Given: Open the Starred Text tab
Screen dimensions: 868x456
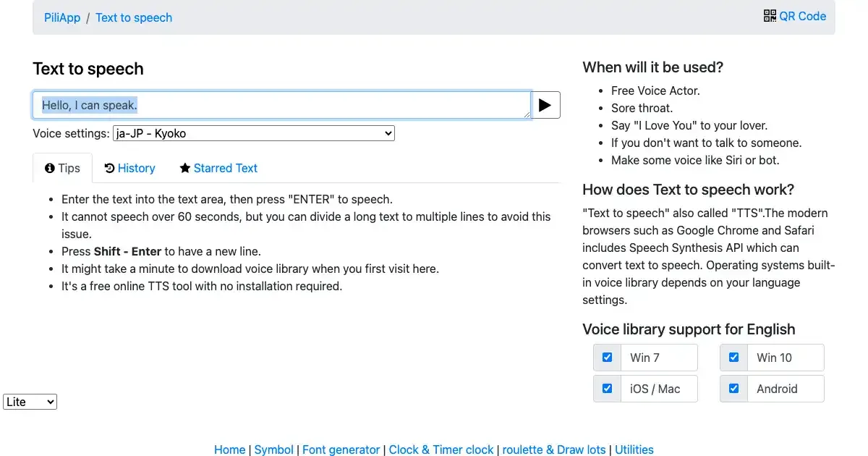Looking at the screenshot, I should point(225,168).
